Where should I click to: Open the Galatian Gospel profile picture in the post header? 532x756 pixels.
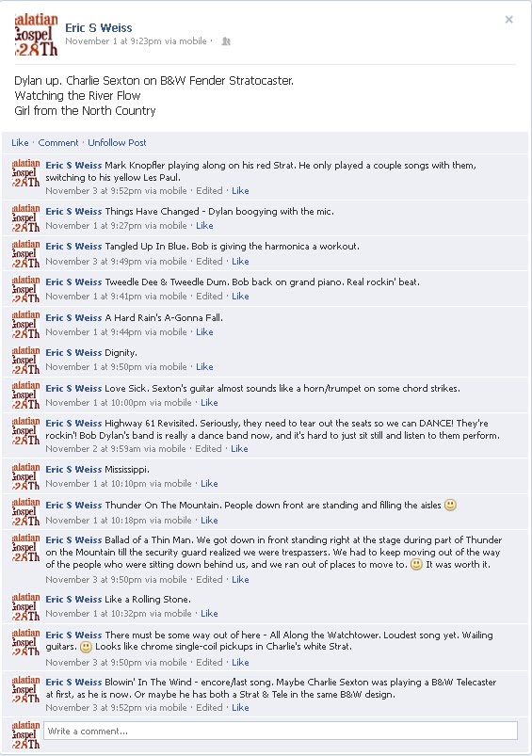36,34
